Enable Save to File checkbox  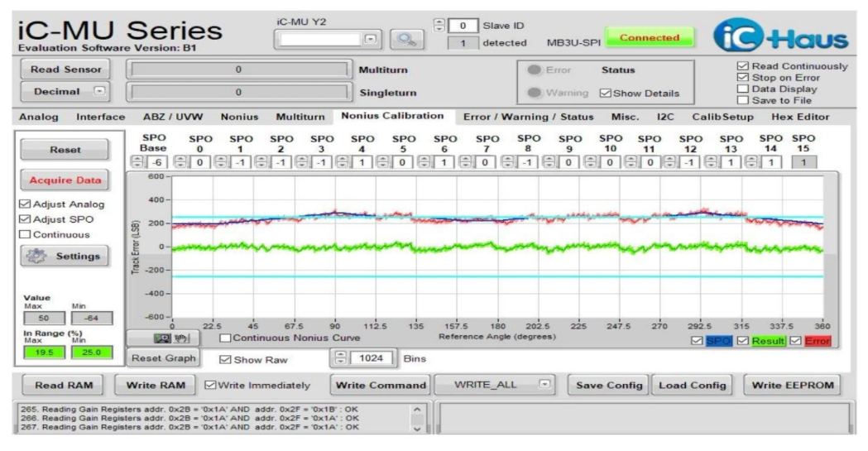pos(743,100)
